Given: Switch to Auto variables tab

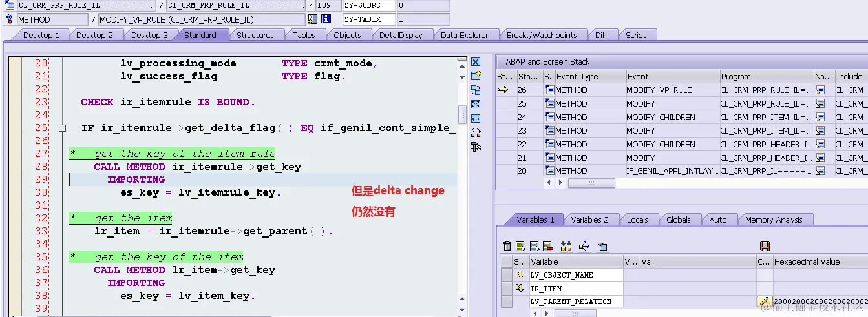Looking at the screenshot, I should pyautogui.click(x=717, y=220).
